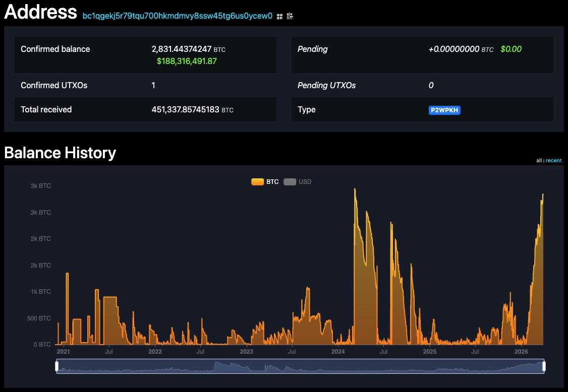
Task: Click the 2026 rising balance peak
Action: pyautogui.click(x=543, y=195)
